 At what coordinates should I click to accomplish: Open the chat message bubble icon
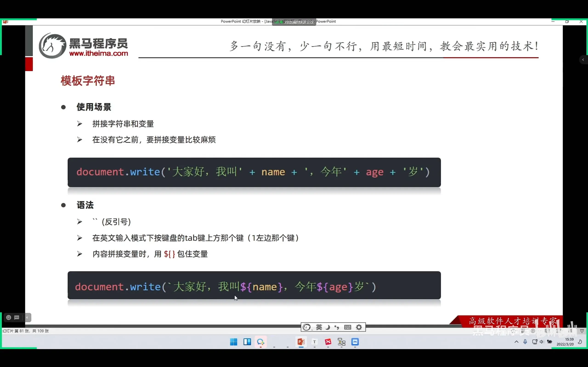[17, 317]
